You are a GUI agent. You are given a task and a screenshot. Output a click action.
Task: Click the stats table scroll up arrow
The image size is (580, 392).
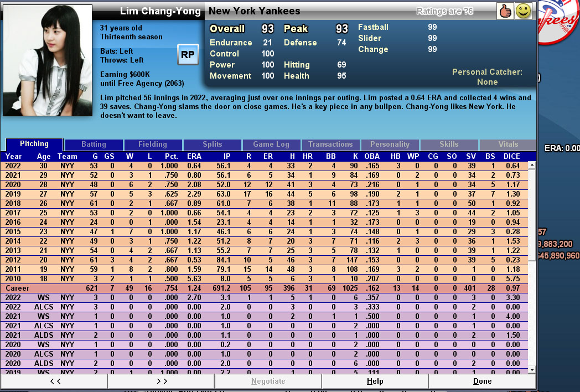pyautogui.click(x=532, y=165)
